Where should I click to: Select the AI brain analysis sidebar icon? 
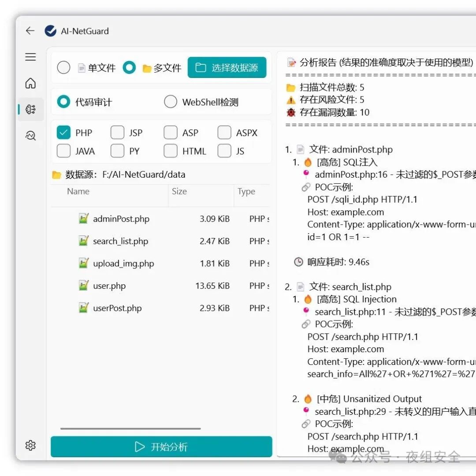click(x=30, y=109)
